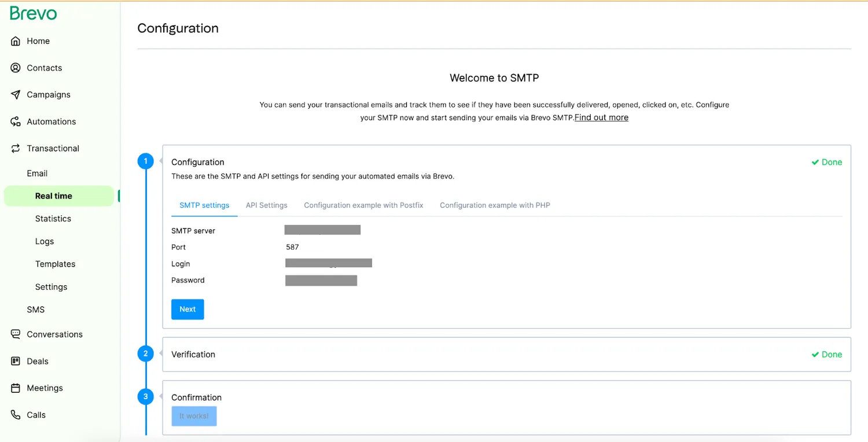Image resolution: width=868 pixels, height=442 pixels.
Task: Expand the Verification step panel
Action: tap(506, 354)
